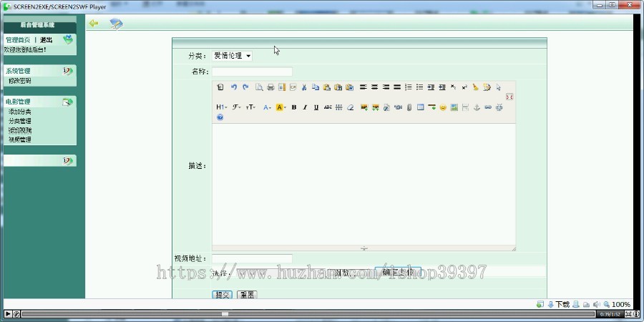Open 添加视频 in left menu
Screen dimensions: 644x322
tap(20, 130)
